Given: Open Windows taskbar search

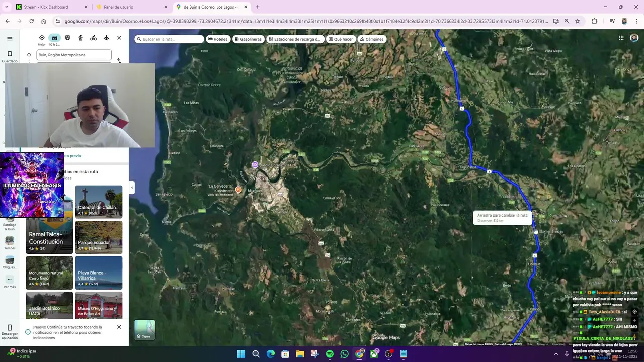Looking at the screenshot, I should pyautogui.click(x=256, y=354).
